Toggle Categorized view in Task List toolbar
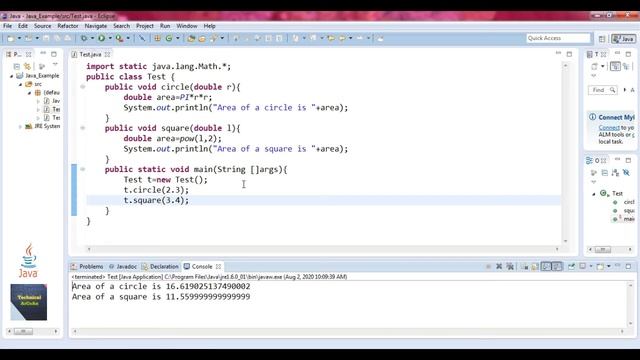This screenshot has height=360, width=640. tap(615, 66)
